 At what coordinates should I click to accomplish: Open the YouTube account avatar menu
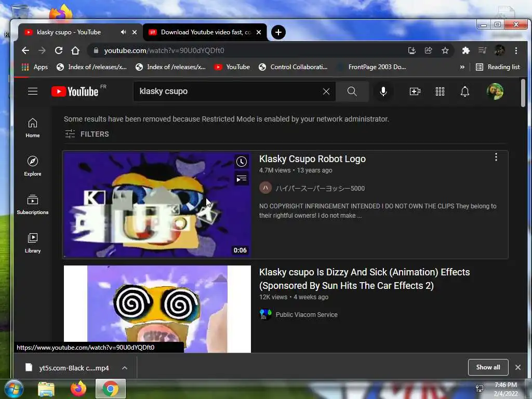click(x=495, y=91)
